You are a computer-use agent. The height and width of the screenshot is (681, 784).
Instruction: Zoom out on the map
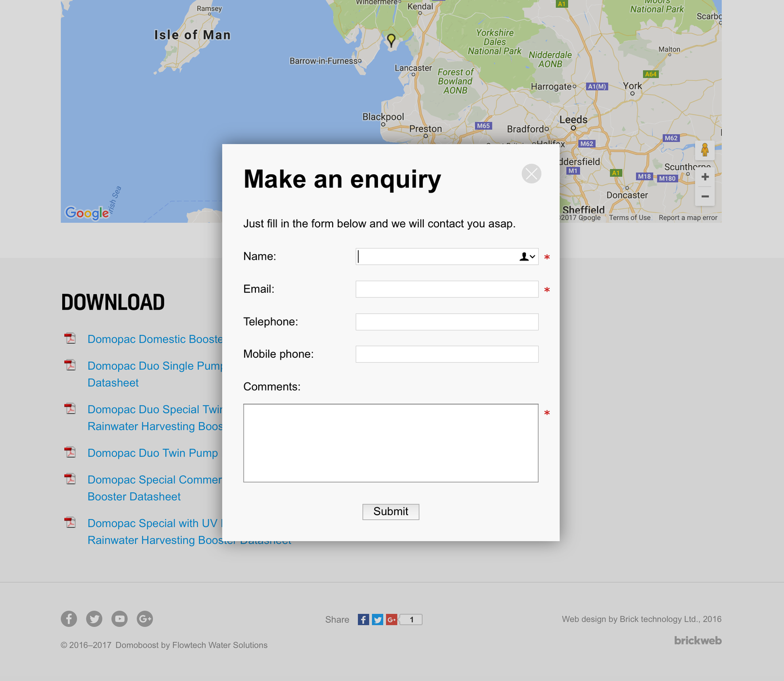click(705, 197)
